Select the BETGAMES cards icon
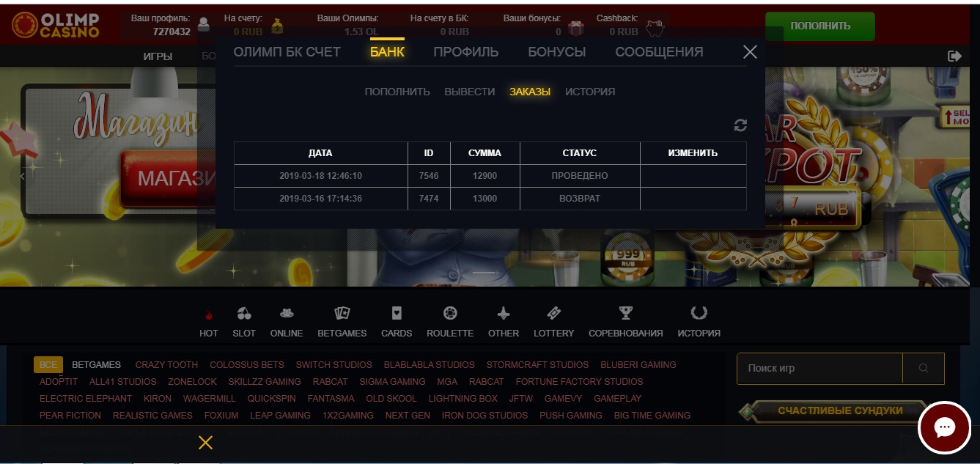 pos(342,313)
